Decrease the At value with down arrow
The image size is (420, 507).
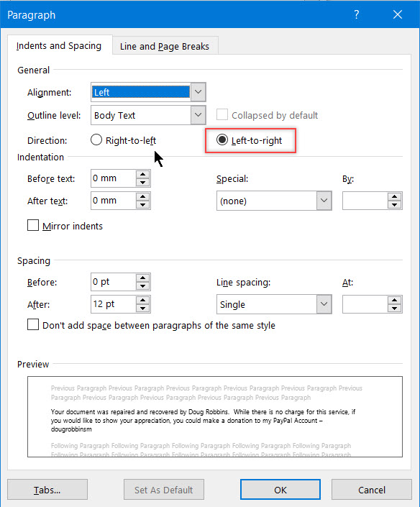[394, 309]
